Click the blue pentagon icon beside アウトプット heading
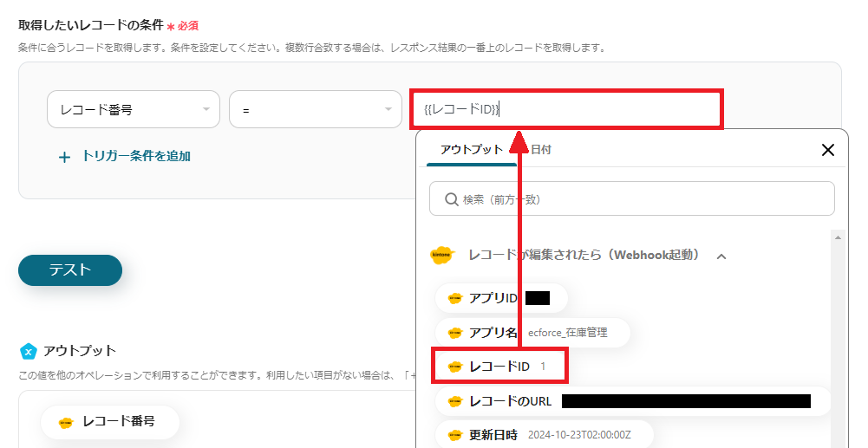Image resolution: width=868 pixels, height=448 pixels. 29,351
